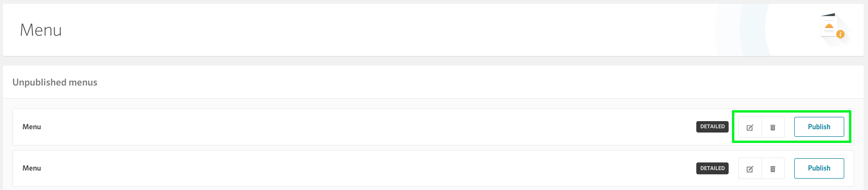Click the white Menu header card background
868x190 pixels.
point(380,30)
